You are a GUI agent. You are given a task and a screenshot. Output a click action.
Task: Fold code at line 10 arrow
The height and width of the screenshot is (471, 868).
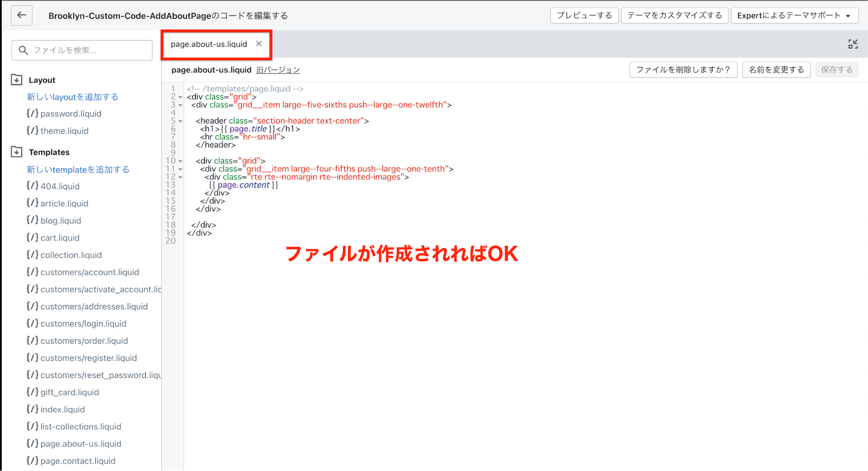point(180,161)
